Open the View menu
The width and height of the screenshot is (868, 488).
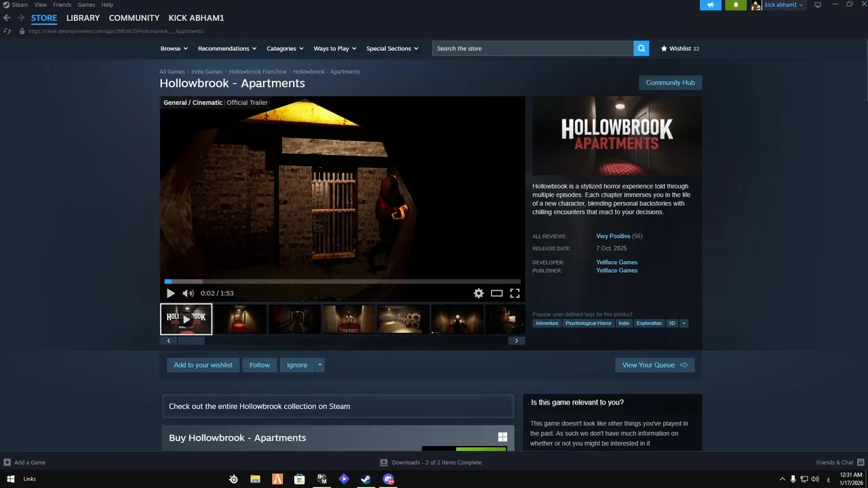(41, 5)
